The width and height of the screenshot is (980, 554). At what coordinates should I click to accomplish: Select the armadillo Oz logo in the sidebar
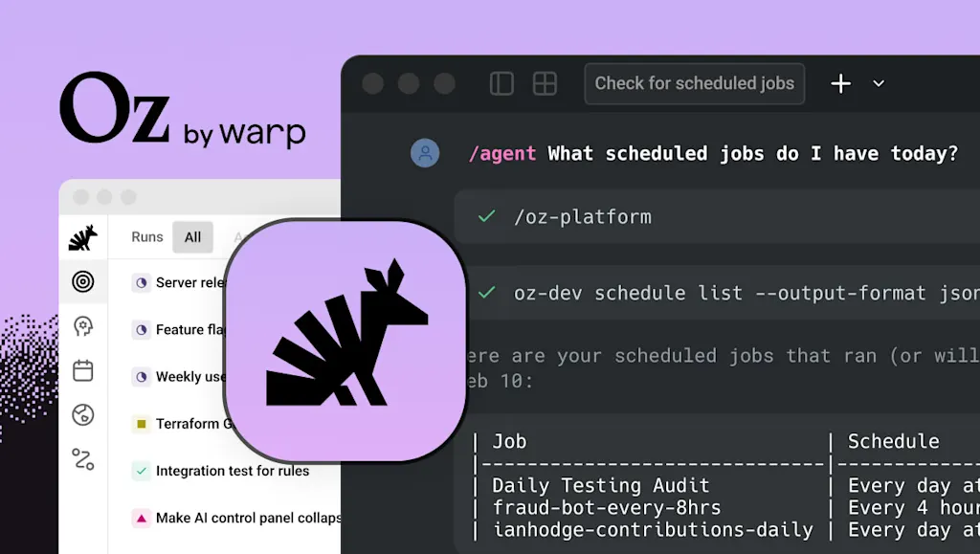[84, 238]
